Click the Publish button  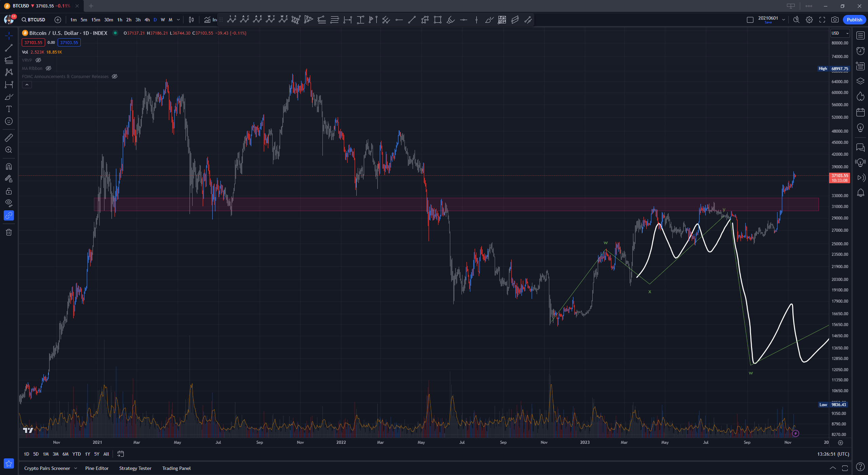pyautogui.click(x=854, y=20)
